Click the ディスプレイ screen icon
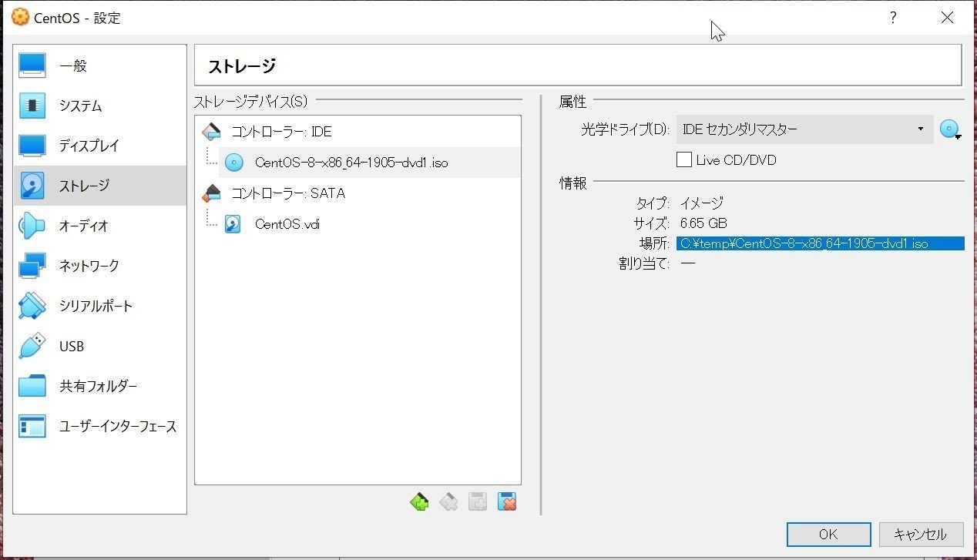977x560 pixels. pyautogui.click(x=32, y=146)
